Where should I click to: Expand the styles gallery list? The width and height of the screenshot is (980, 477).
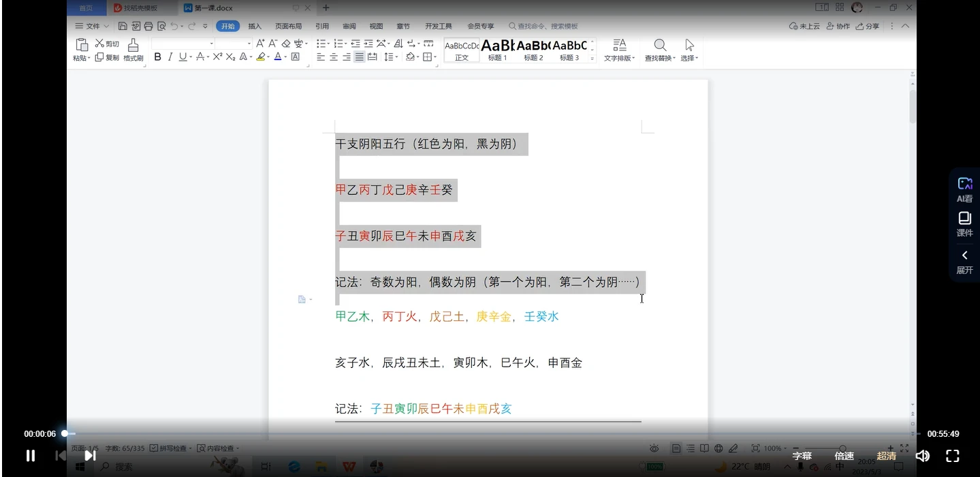click(x=592, y=59)
